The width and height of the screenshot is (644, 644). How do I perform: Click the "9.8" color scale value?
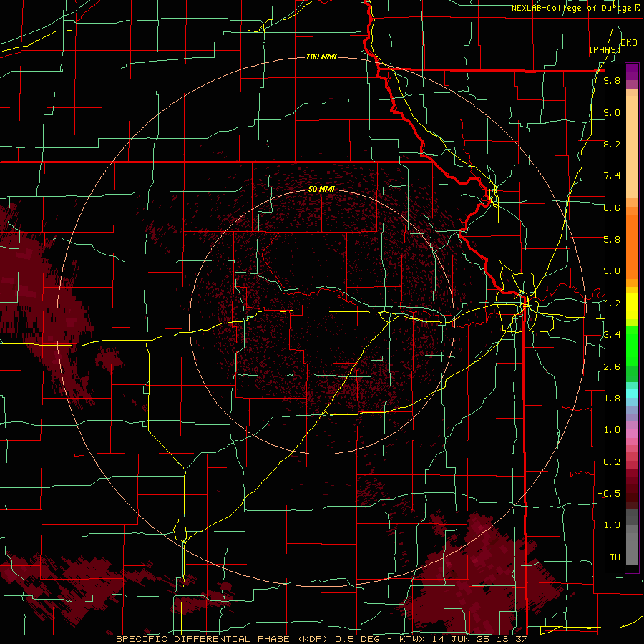(612, 80)
